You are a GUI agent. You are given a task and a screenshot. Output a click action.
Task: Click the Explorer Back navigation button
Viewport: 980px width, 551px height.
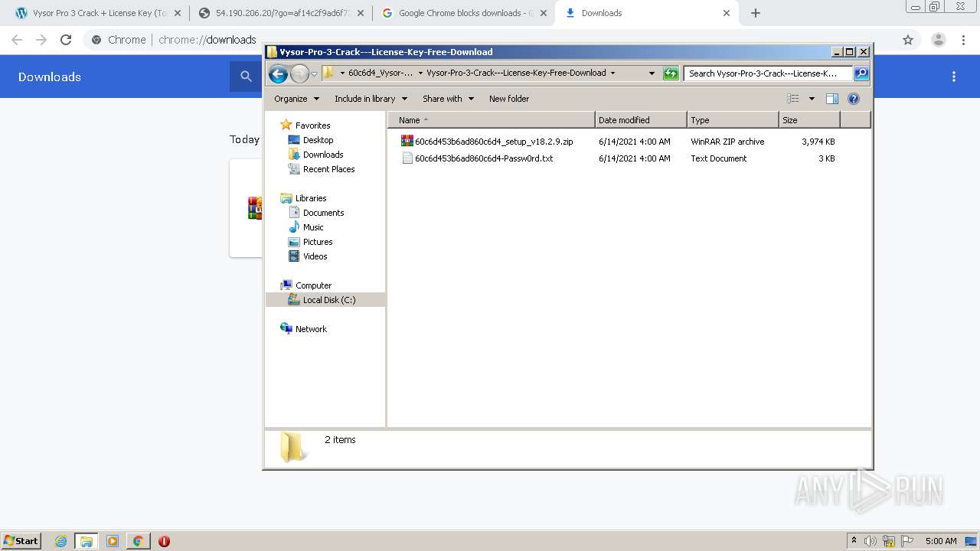278,73
